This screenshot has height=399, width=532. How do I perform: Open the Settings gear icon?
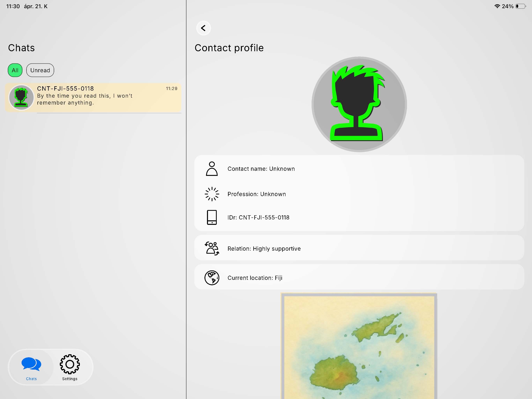click(70, 364)
